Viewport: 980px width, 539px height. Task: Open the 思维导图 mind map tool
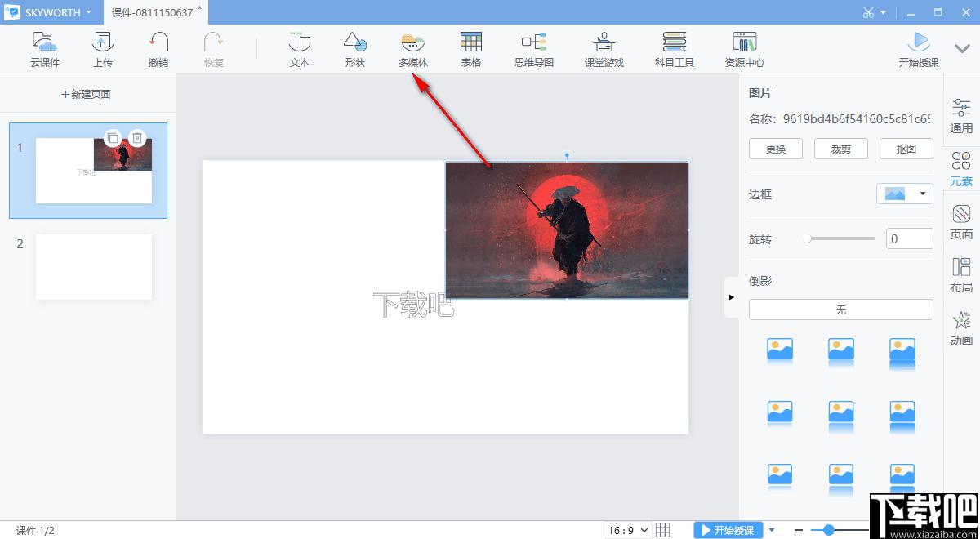coord(534,49)
